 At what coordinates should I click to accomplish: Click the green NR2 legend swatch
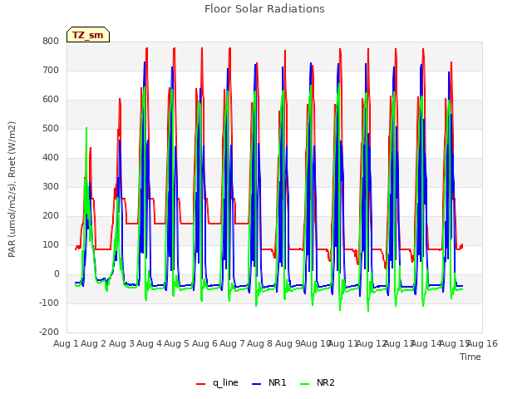click(x=305, y=384)
